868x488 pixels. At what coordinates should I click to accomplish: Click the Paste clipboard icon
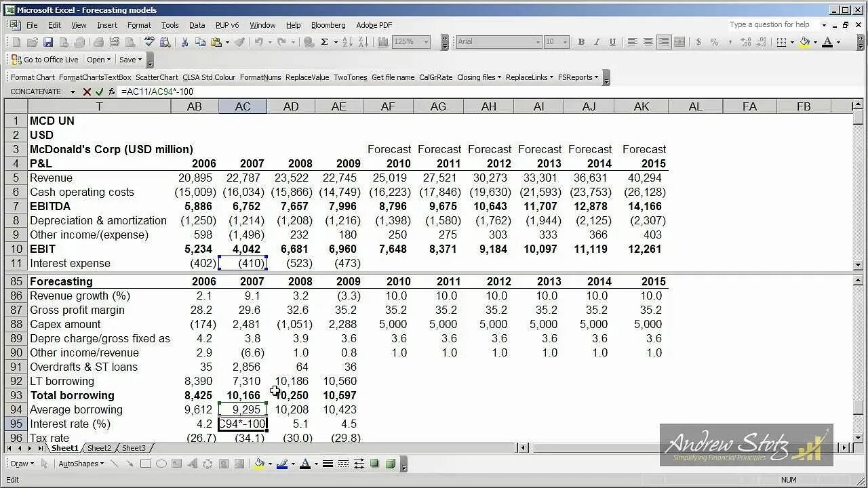coord(216,42)
